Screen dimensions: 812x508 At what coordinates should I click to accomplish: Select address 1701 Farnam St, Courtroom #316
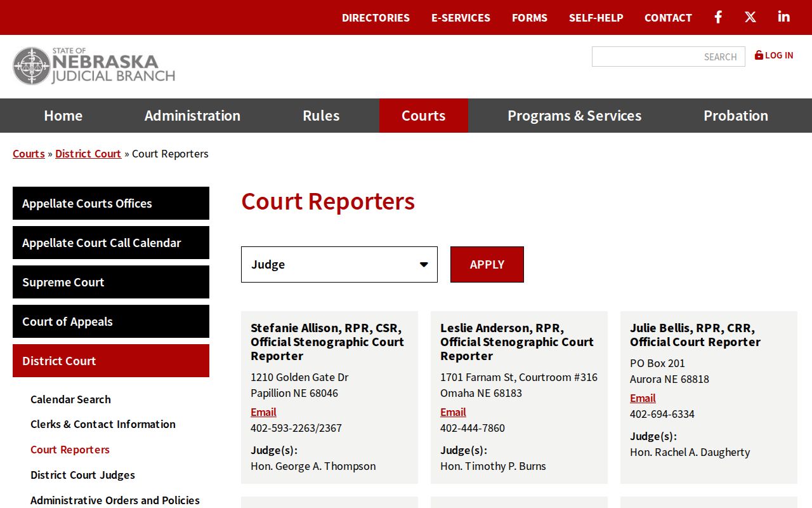[x=519, y=377]
